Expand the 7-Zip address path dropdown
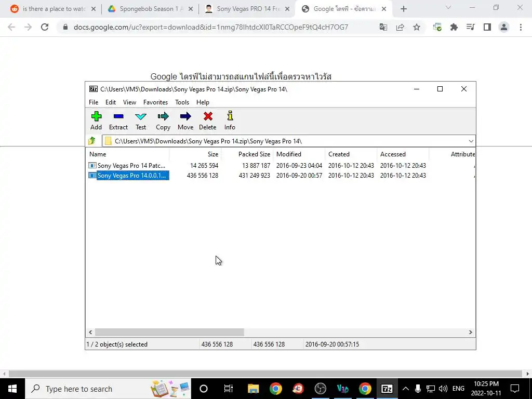Screen dimensions: 532x399 471,141
